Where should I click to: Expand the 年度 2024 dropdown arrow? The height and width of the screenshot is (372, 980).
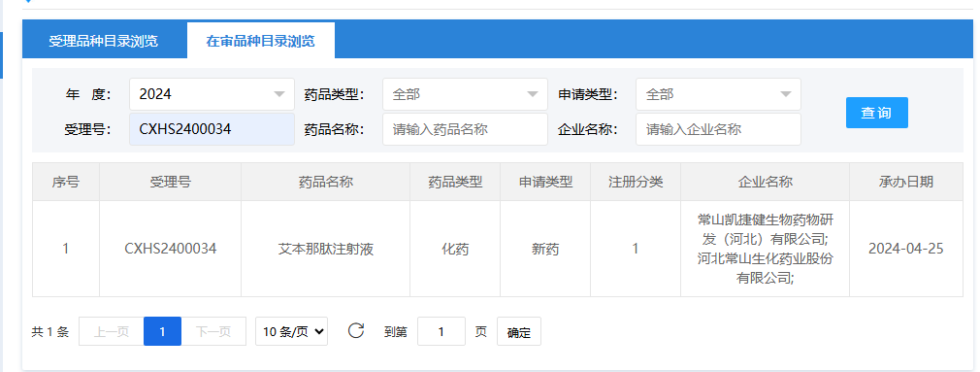[278, 94]
